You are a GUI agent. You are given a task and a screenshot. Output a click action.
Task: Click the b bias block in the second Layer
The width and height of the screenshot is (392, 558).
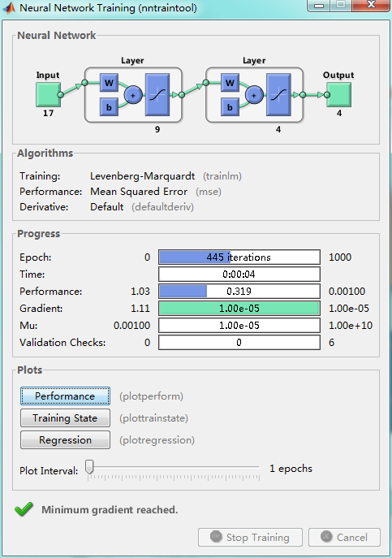tap(230, 106)
